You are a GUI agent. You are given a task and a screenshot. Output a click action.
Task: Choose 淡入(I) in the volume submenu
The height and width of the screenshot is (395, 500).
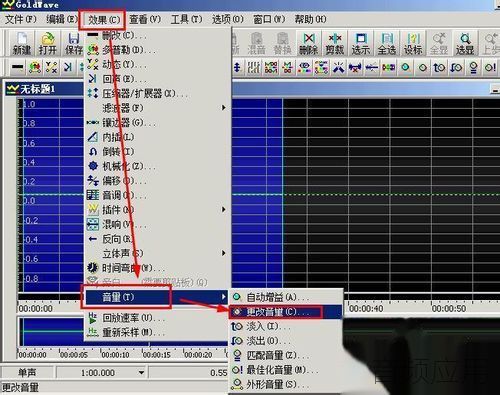286,326
